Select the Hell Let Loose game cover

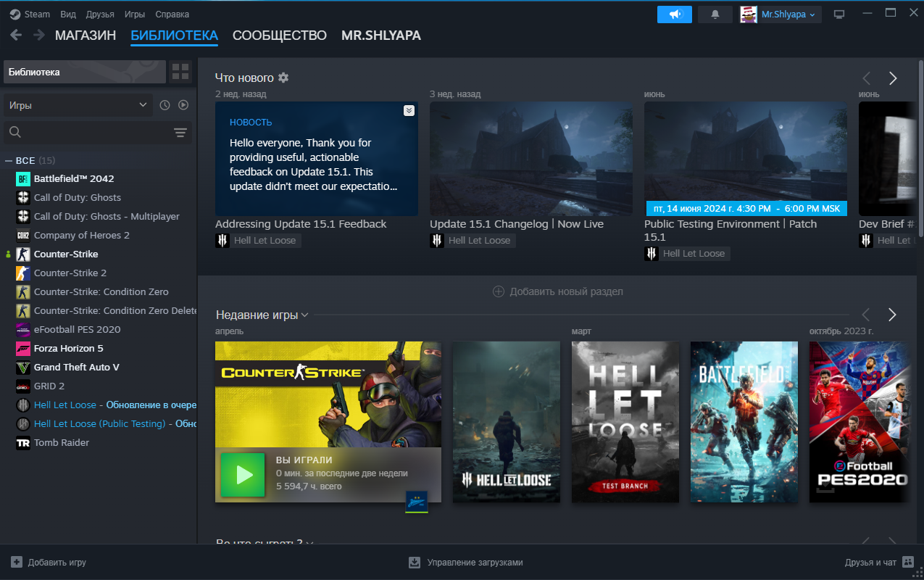point(507,422)
